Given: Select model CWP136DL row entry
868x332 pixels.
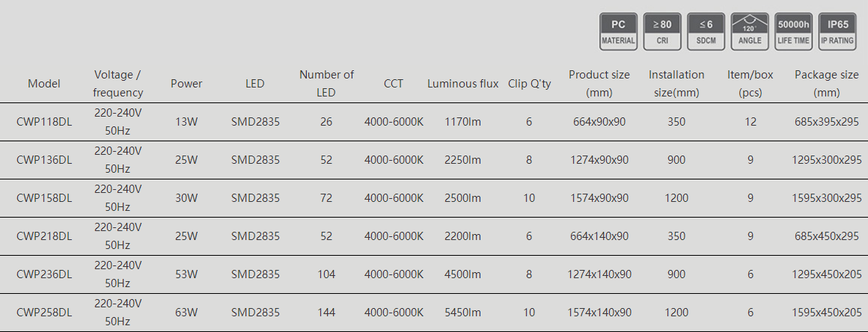Looking at the screenshot, I should click(44, 160).
